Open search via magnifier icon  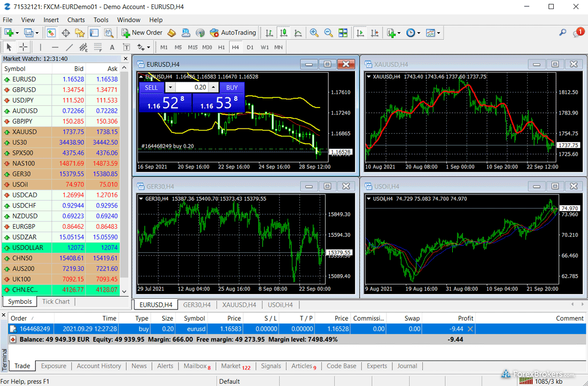562,33
